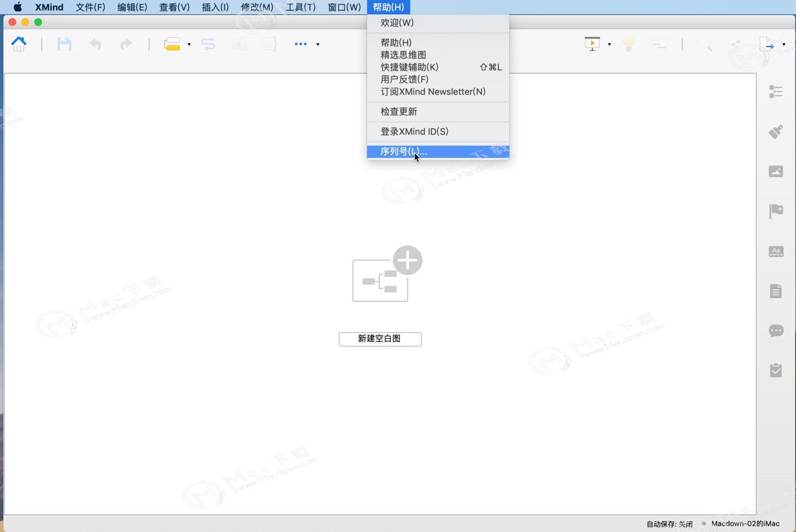Open the Apple menu
The width and height of the screenshot is (796, 532).
(17, 7)
